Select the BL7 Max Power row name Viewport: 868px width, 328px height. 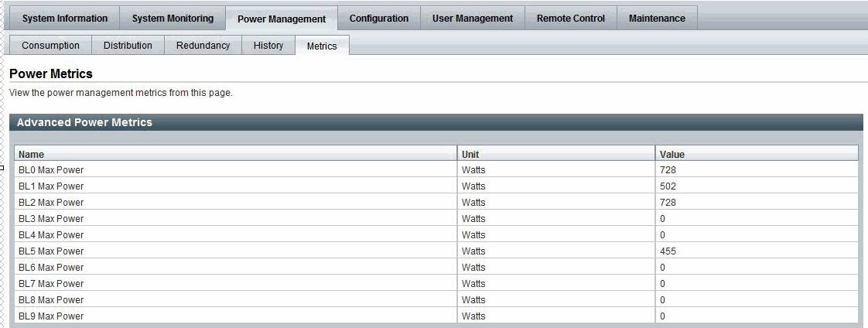pos(51,284)
